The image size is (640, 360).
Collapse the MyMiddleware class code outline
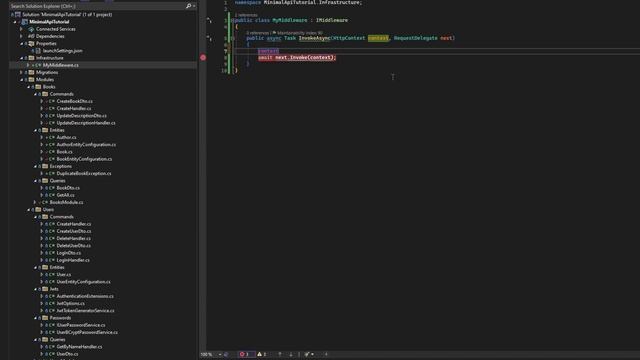coord(233,20)
